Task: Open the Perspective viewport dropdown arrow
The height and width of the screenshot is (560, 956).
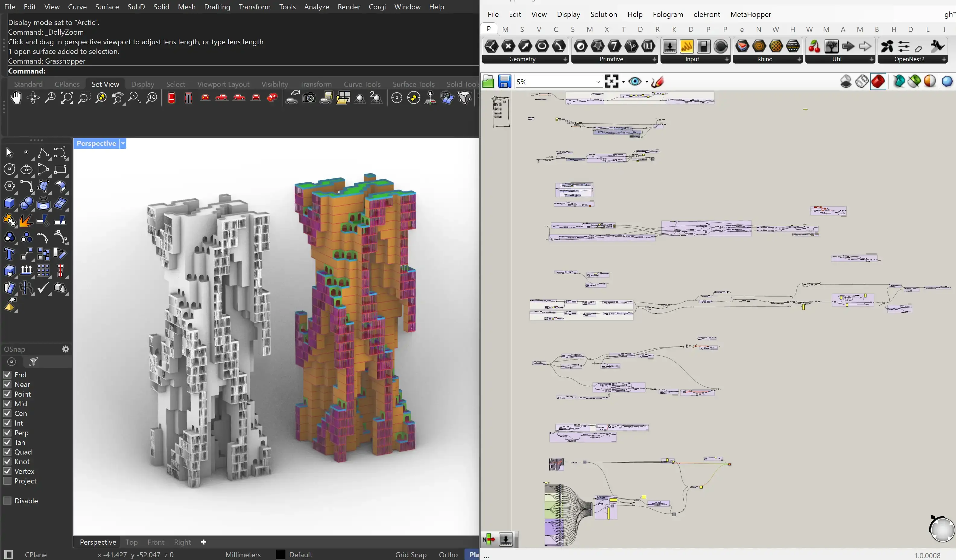Action: coord(123,143)
